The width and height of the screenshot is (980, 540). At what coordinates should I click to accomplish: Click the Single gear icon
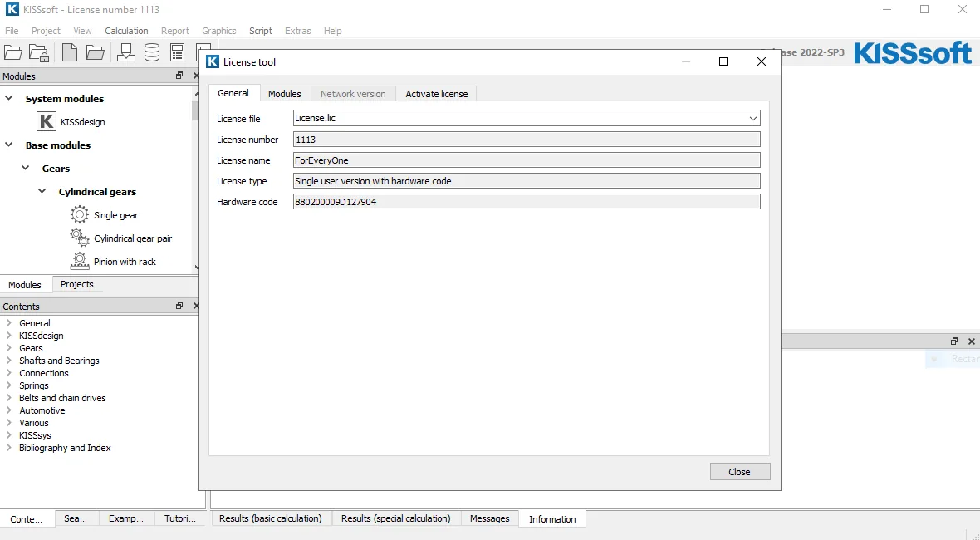80,214
